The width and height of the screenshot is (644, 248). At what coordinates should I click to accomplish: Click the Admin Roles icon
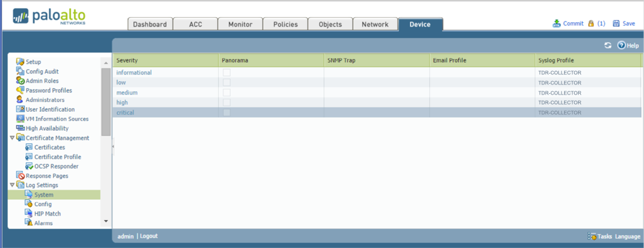(20, 81)
